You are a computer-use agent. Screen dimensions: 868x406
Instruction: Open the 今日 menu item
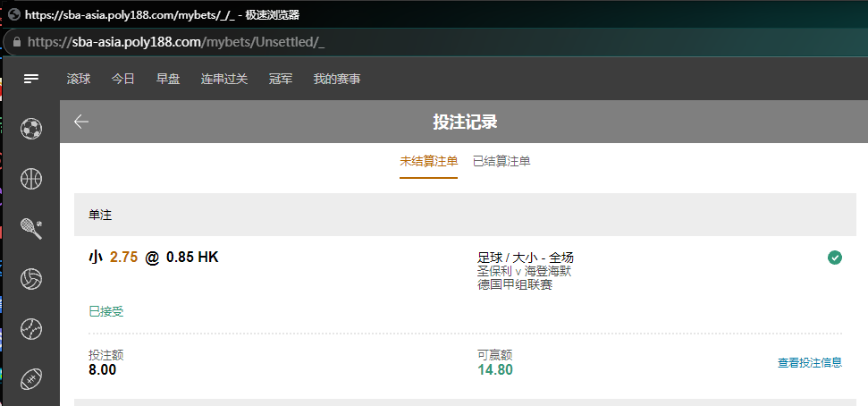click(123, 79)
